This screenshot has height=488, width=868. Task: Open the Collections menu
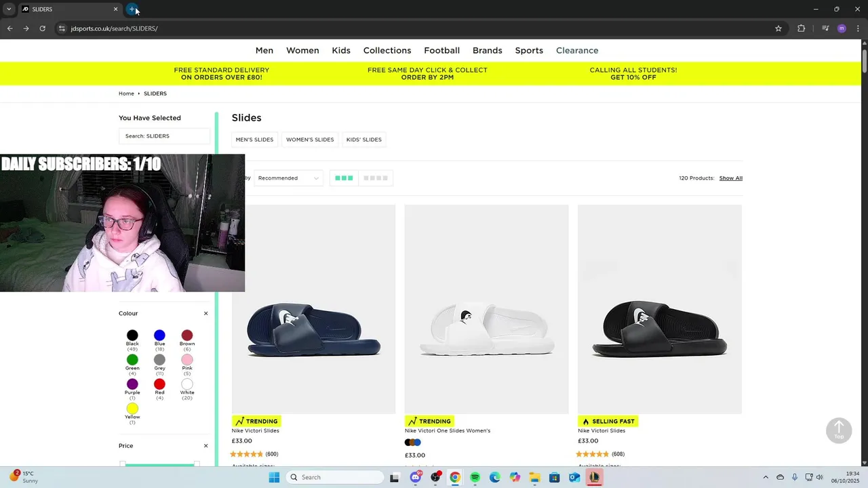tap(387, 51)
